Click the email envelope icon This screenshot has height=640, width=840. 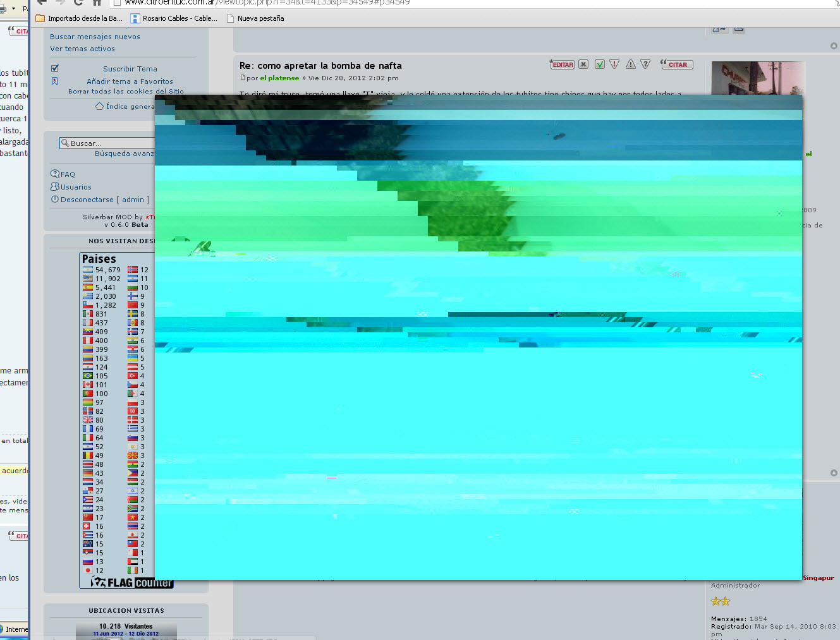point(738,29)
